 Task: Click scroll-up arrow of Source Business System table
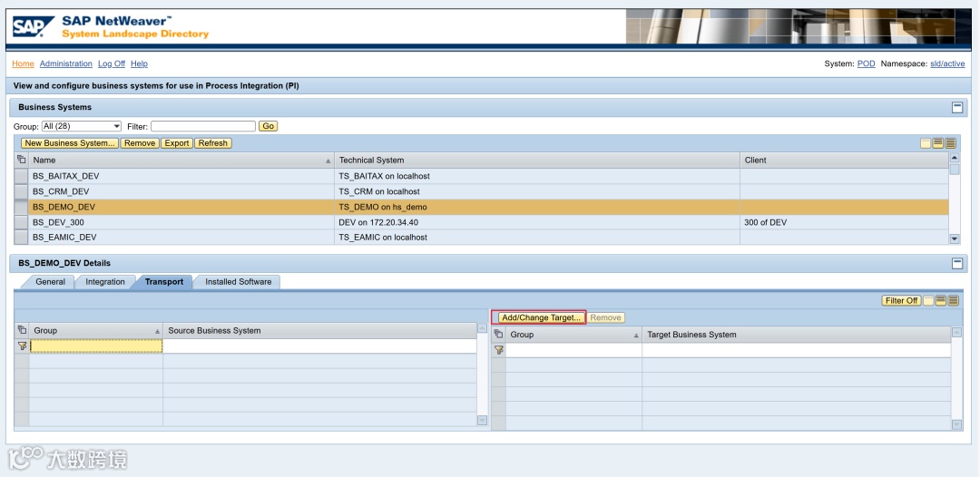tap(482, 328)
